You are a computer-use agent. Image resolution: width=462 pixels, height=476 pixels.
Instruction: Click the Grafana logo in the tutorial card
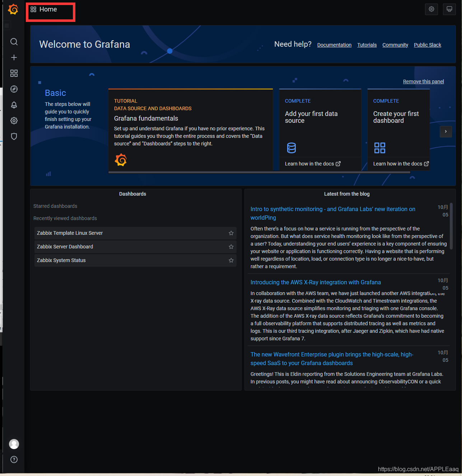(121, 160)
